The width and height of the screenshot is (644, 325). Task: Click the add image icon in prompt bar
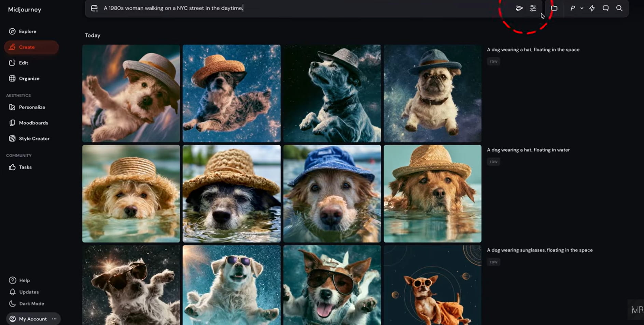click(x=94, y=8)
